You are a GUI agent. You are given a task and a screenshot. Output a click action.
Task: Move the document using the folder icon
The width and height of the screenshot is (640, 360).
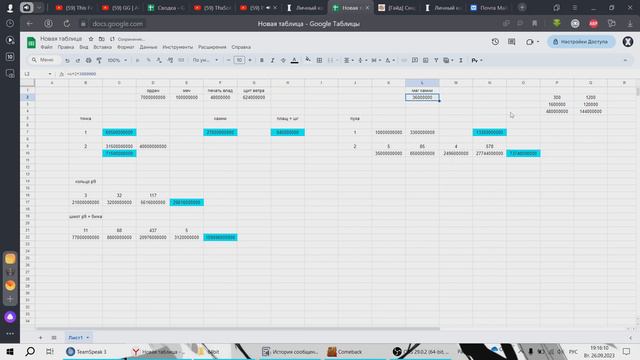(x=102, y=39)
